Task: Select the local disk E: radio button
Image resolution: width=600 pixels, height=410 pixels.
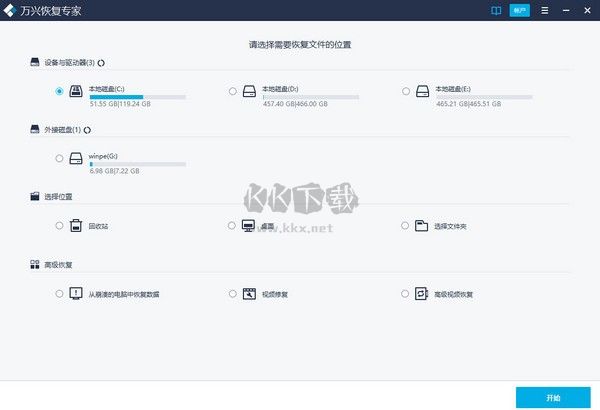Action: 406,91
